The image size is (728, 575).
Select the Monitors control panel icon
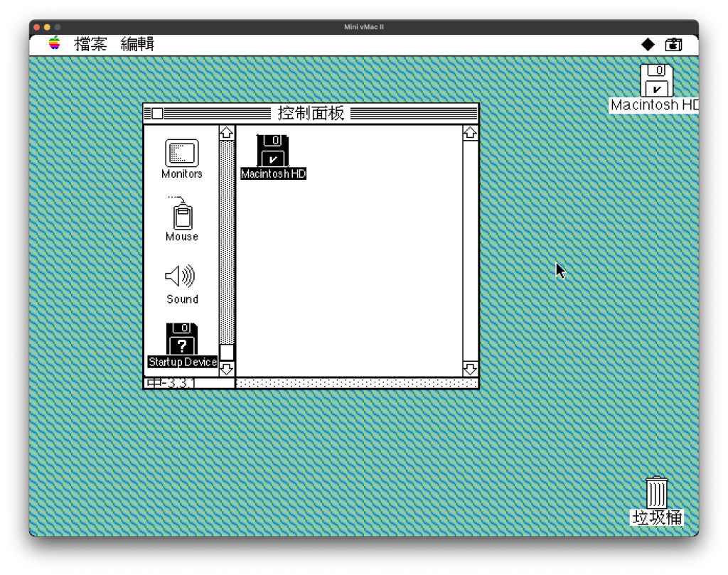(x=182, y=154)
